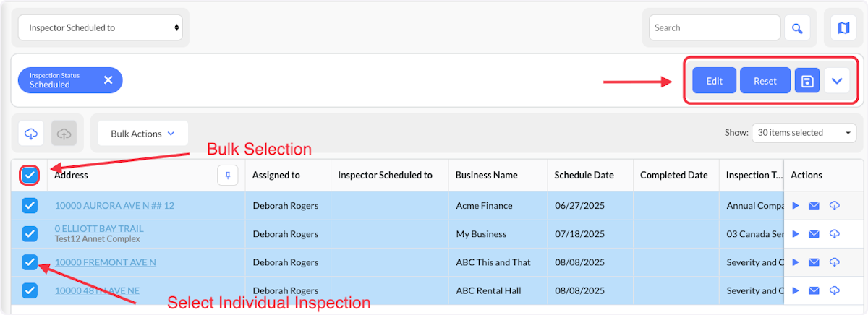Uncheck the 0 Elliott Bay Trail row

coord(29,234)
